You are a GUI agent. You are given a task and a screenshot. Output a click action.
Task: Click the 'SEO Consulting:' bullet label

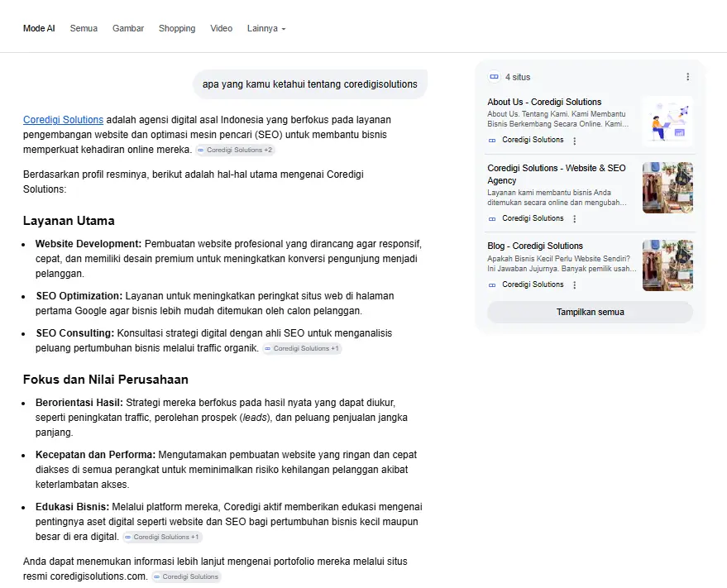pyautogui.click(x=74, y=333)
